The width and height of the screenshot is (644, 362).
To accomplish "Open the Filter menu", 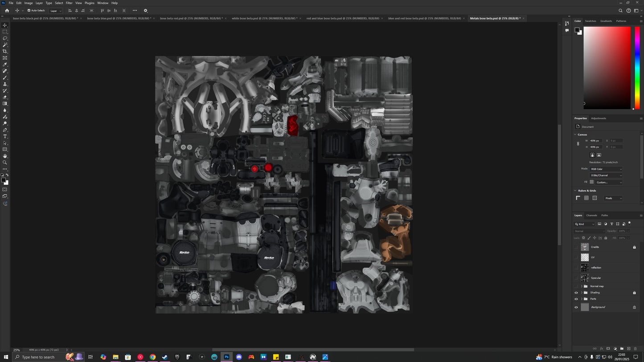I will (69, 3).
